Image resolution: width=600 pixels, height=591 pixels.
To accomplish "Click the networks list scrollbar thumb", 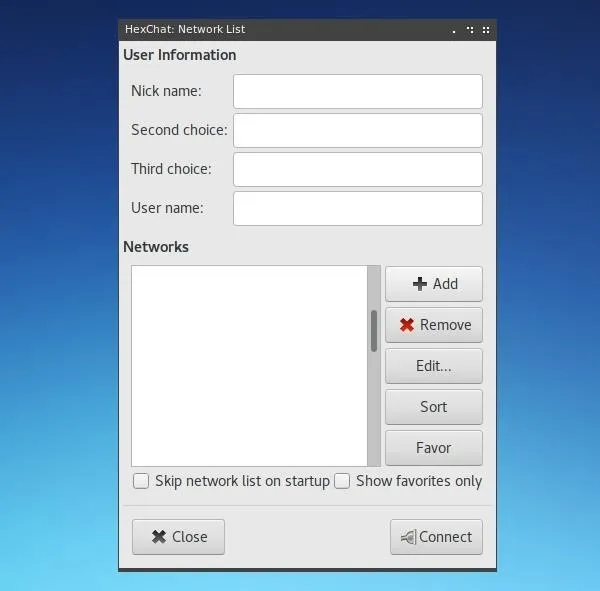I will [x=374, y=331].
